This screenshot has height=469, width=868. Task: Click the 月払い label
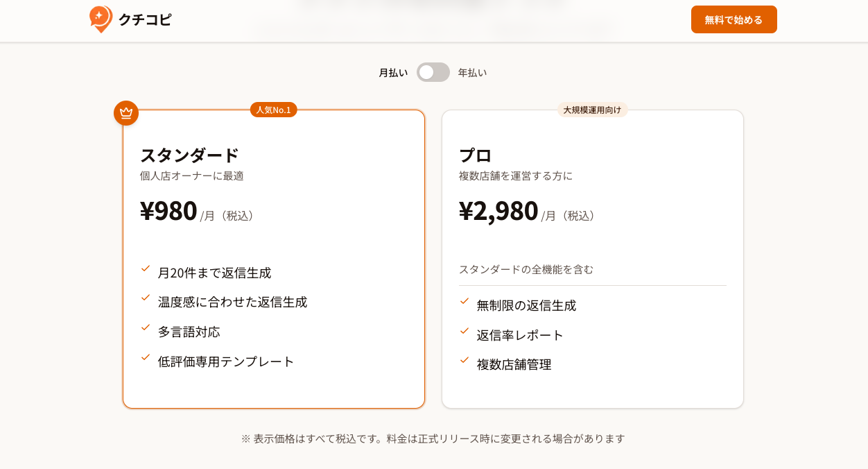click(393, 71)
